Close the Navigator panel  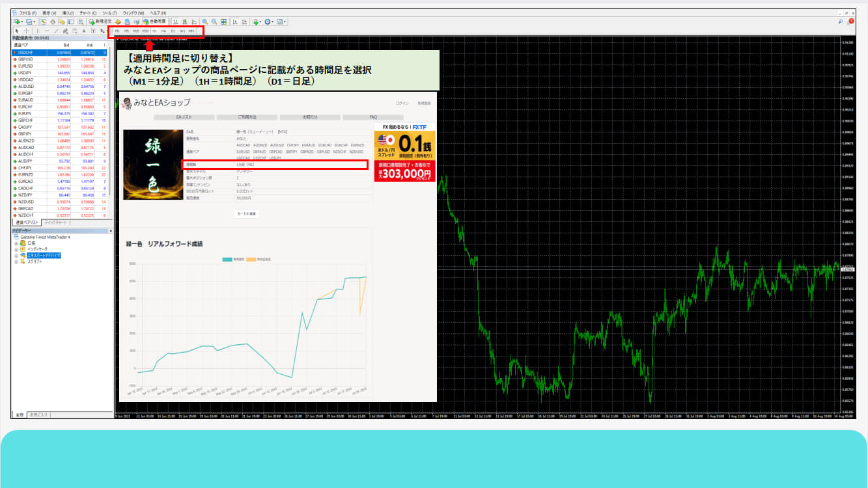point(110,230)
